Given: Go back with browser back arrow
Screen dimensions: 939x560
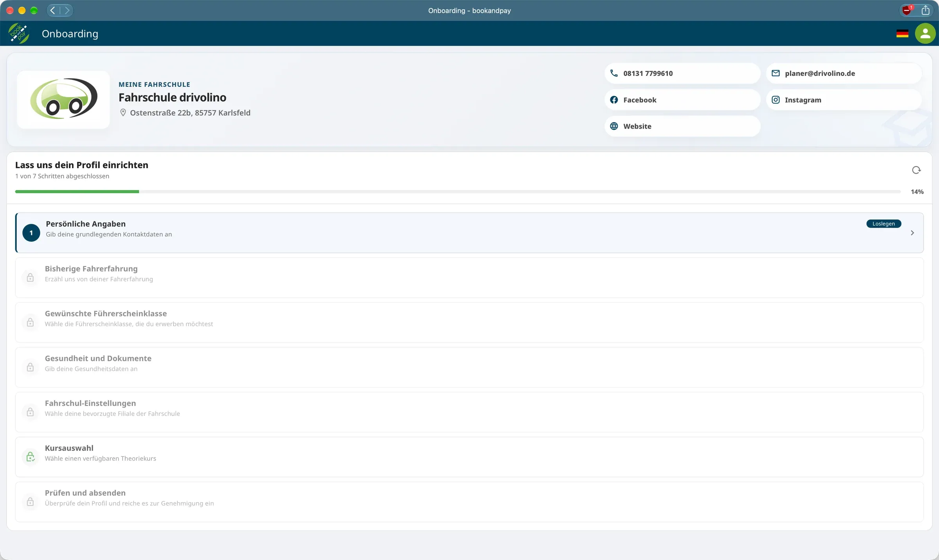Looking at the screenshot, I should point(53,10).
